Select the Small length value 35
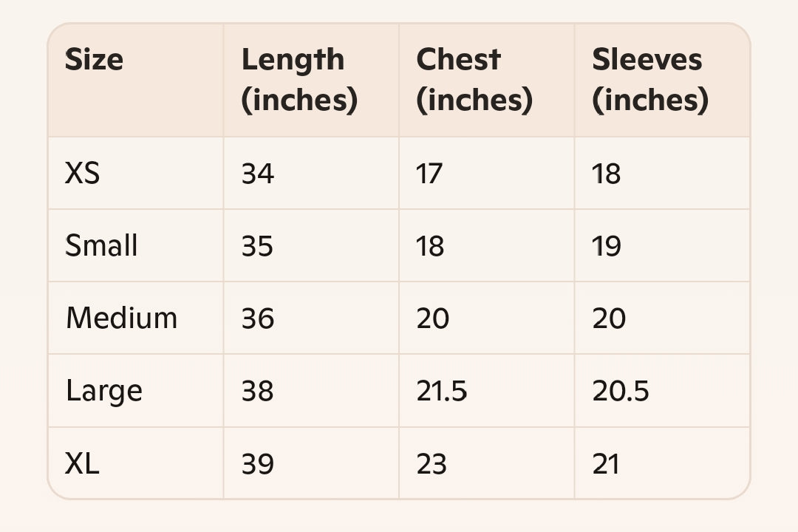 257,246
